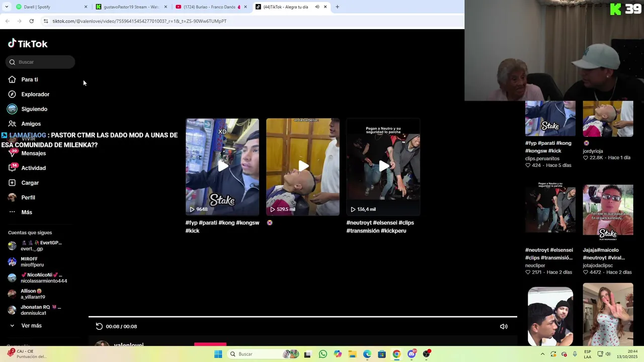The width and height of the screenshot is (644, 362).
Task: Open Copilot from the taskbar
Action: pos(338,354)
